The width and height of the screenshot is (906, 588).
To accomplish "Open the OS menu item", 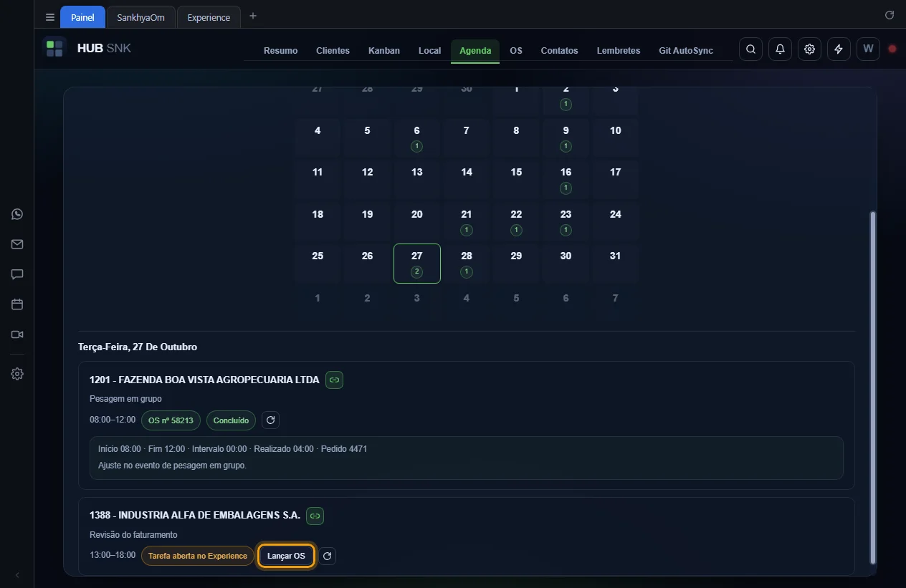I will click(x=516, y=51).
